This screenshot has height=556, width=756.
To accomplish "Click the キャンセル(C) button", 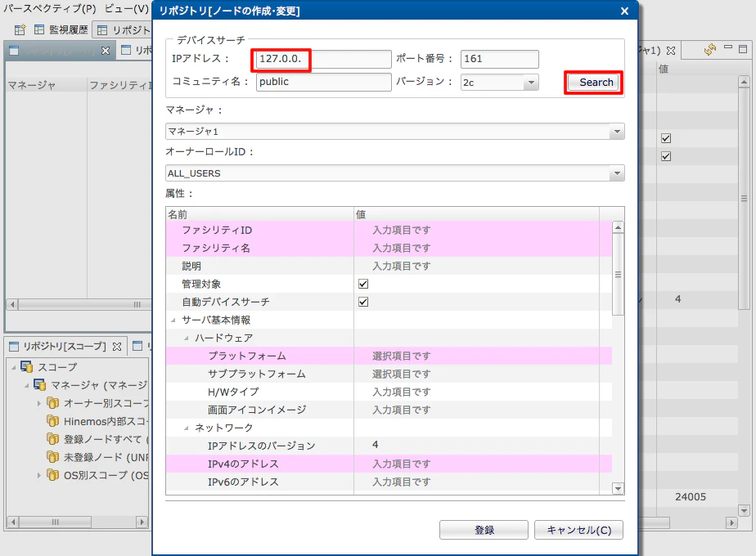I will (578, 530).
